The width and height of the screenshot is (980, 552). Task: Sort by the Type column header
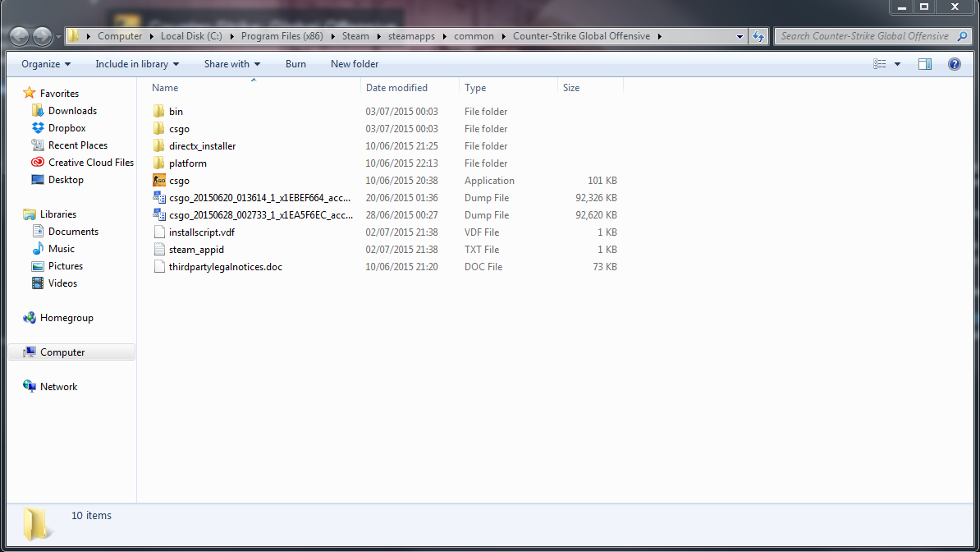508,88
